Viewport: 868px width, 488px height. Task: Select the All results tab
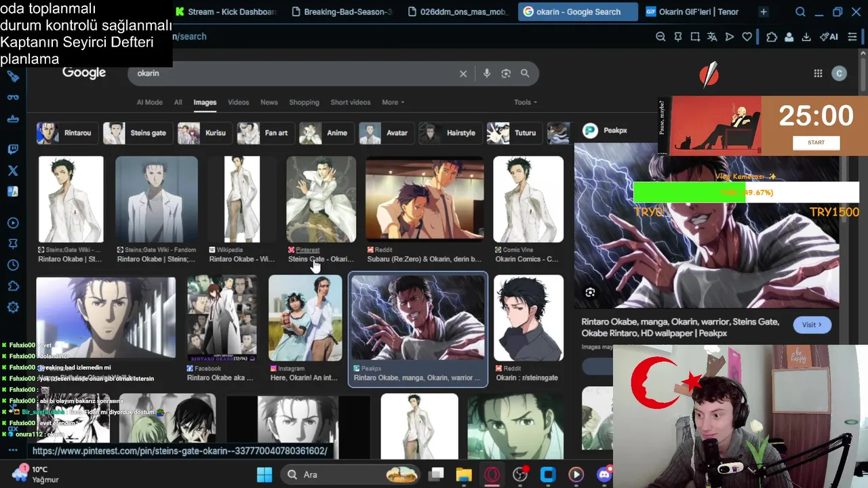[x=178, y=102]
